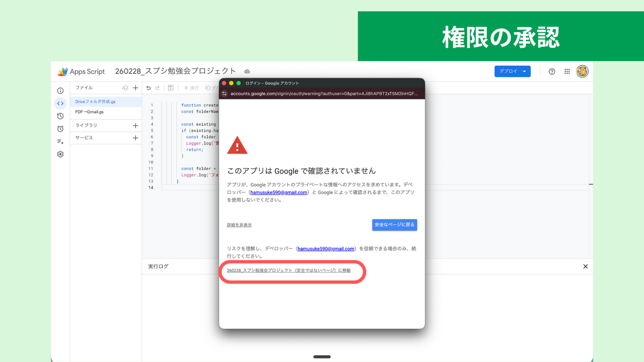Open Triggers alarm clock icon
The height and width of the screenshot is (362, 644).
60,129
